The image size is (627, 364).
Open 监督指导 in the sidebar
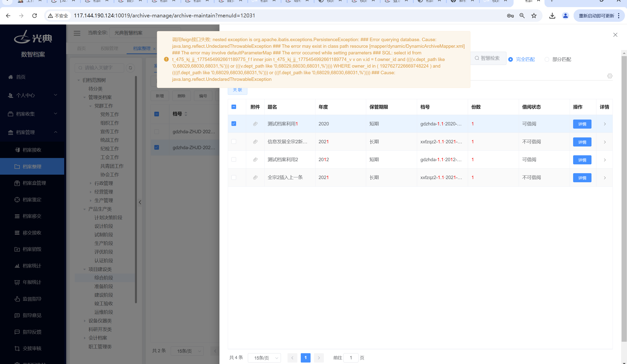32,299
